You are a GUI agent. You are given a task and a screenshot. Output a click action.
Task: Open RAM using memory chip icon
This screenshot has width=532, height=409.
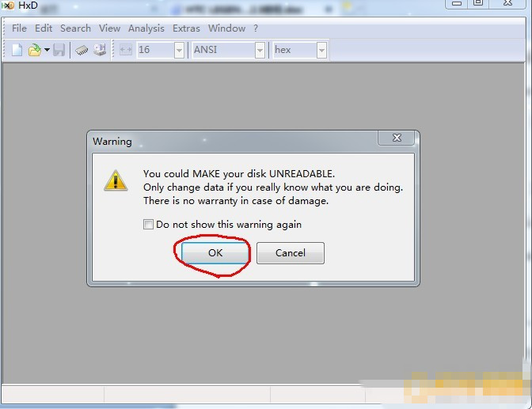point(82,50)
